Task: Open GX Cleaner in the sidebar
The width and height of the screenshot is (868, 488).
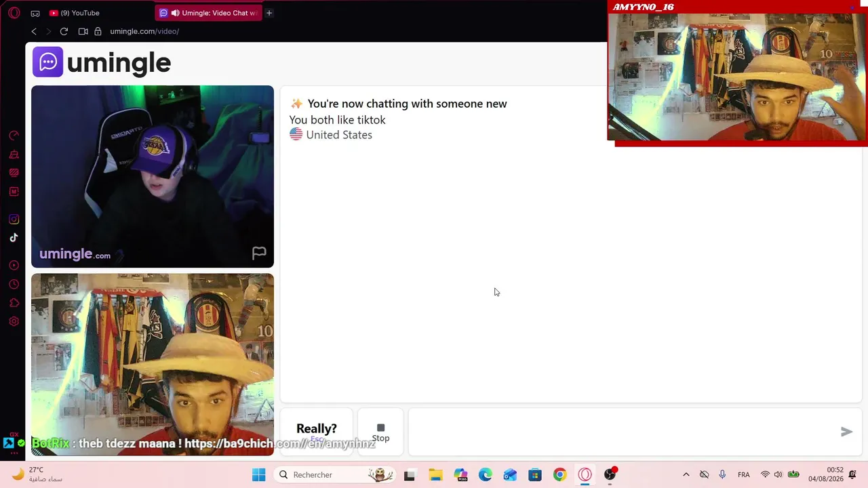Action: pos(14,155)
